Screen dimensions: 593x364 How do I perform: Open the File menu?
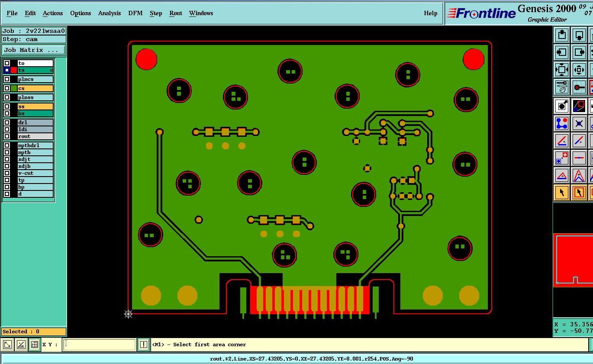[x=12, y=13]
